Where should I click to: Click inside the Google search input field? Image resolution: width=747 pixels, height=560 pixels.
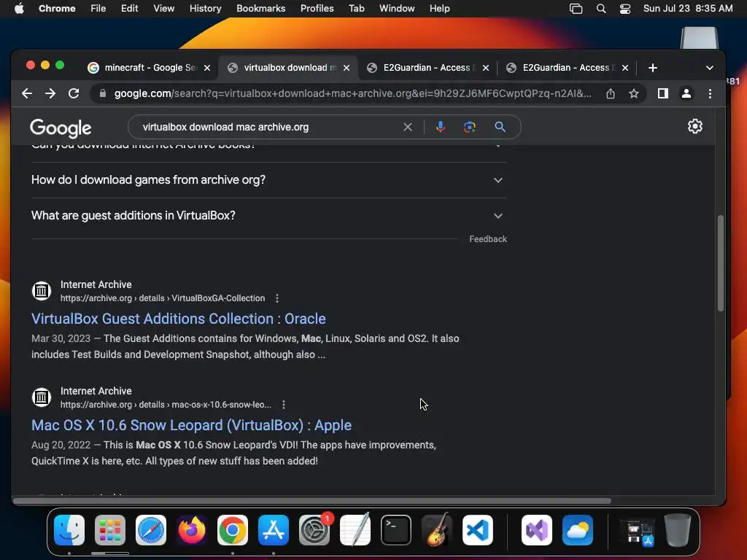pos(269,127)
